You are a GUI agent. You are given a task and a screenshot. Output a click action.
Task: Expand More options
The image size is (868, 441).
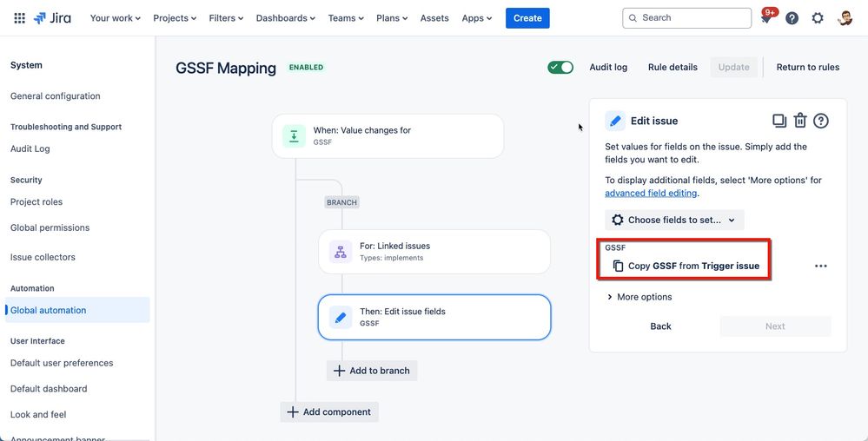click(639, 297)
